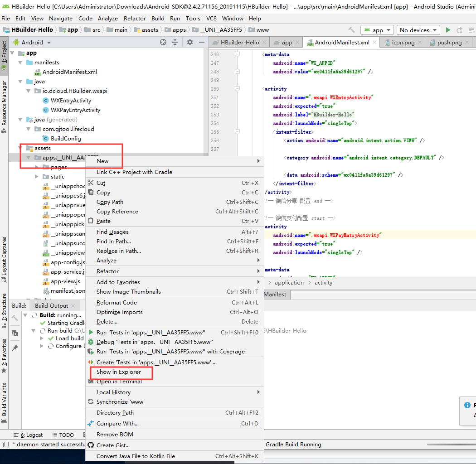Click the Gradle Build Running progress bar
Image resolution: width=476 pixels, height=464 pixels.
(451, 444)
